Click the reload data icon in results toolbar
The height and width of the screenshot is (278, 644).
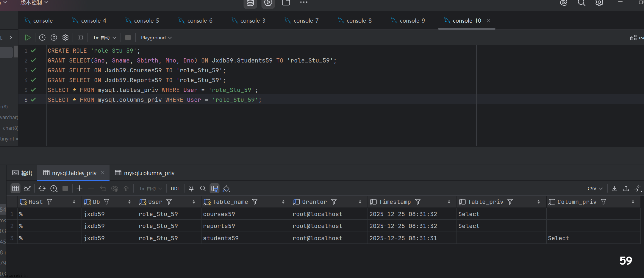(x=42, y=188)
